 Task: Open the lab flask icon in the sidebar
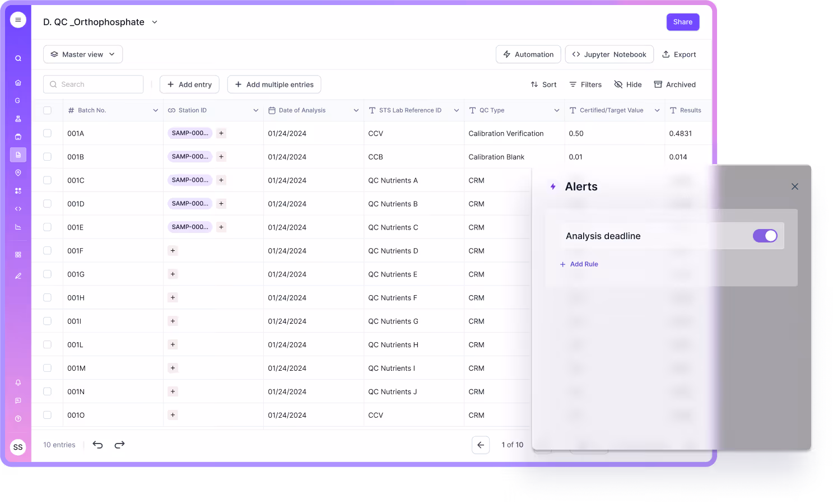click(x=17, y=118)
